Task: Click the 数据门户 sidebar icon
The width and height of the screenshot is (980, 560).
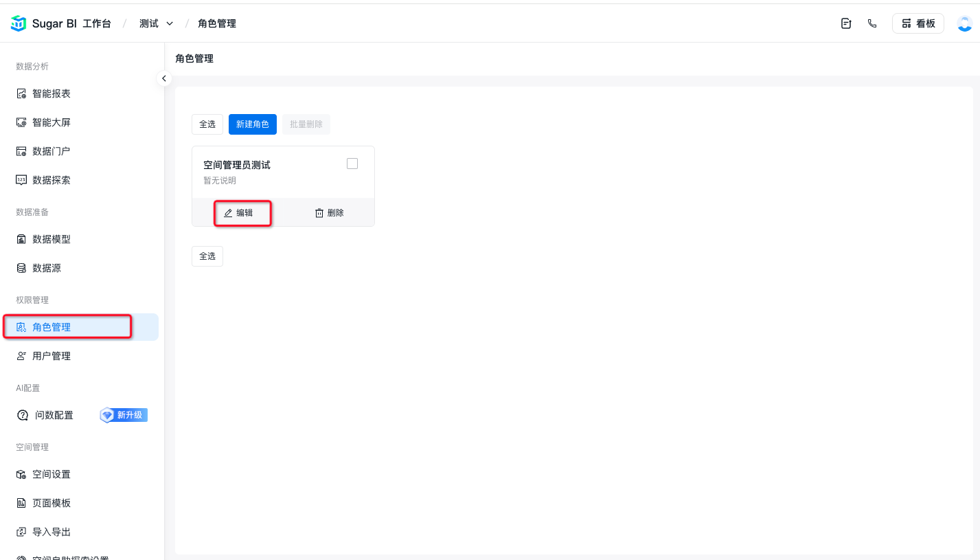Action: click(21, 151)
